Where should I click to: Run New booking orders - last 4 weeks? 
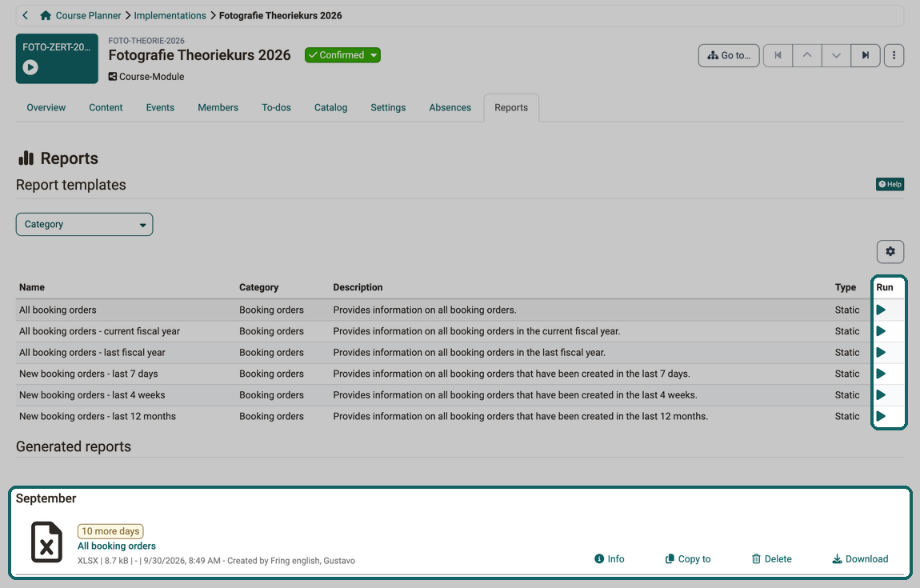point(881,395)
